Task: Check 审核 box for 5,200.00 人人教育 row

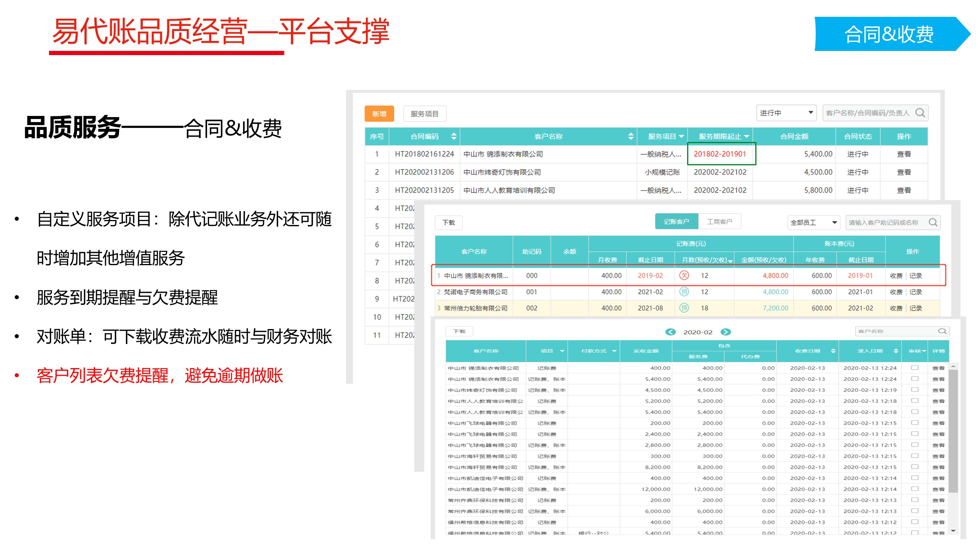Action: (915, 401)
